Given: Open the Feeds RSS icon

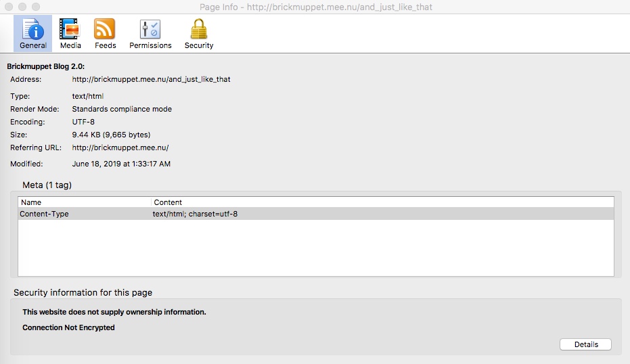Looking at the screenshot, I should point(105,30).
